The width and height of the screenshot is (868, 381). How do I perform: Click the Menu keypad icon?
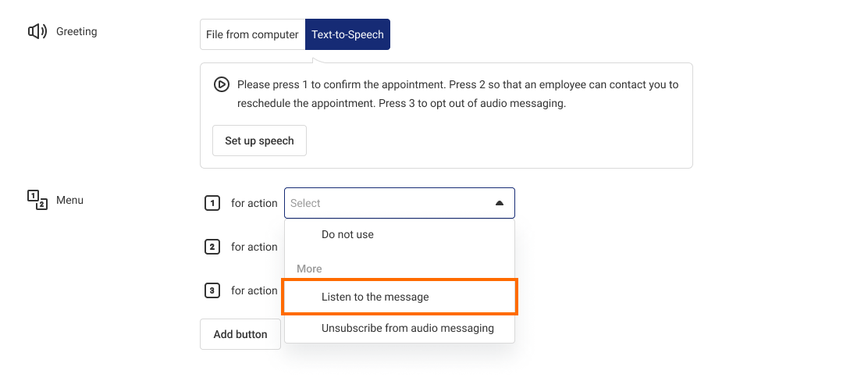point(37,200)
